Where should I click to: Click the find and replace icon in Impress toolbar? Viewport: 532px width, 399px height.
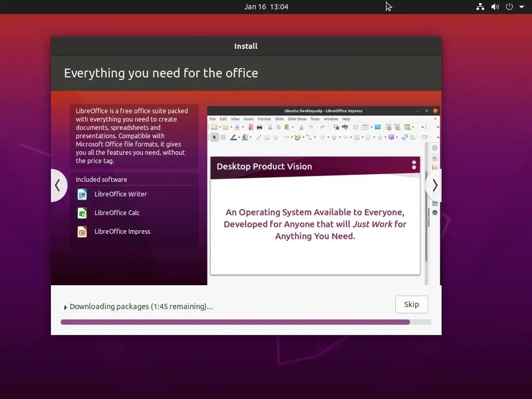[336, 127]
